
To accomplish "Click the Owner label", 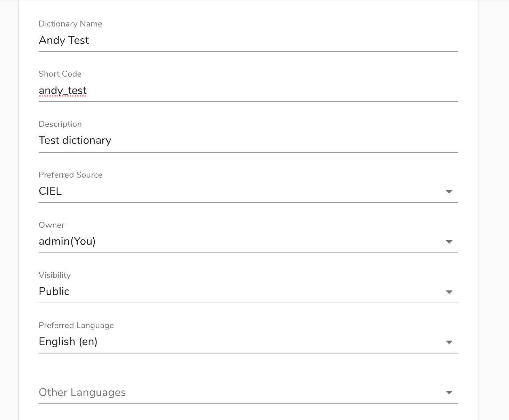I will tap(52, 225).
